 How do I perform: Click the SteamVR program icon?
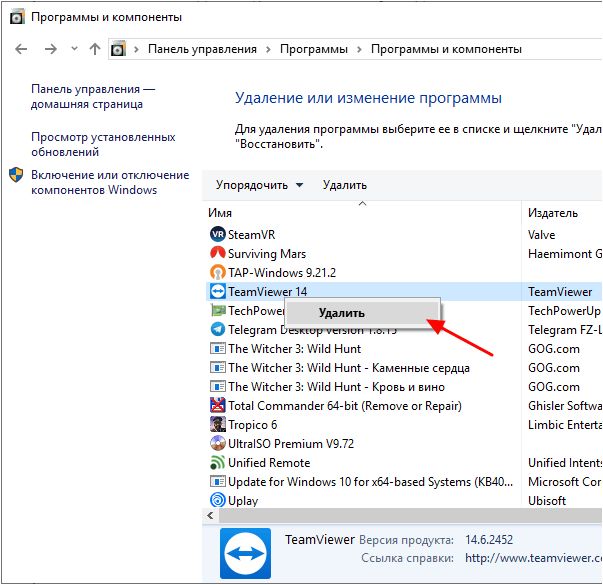pos(218,234)
